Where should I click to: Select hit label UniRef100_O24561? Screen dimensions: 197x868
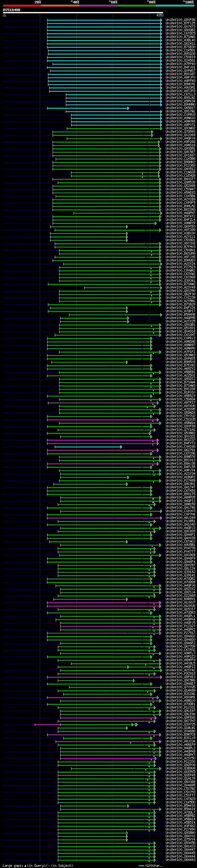coord(180,61)
